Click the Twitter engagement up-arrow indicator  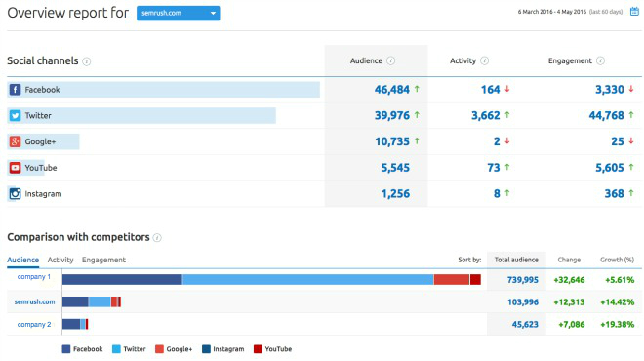pyautogui.click(x=631, y=115)
